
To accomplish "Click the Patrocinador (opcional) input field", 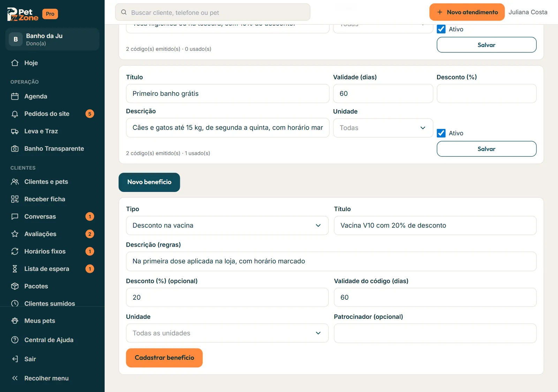I will coord(435,333).
